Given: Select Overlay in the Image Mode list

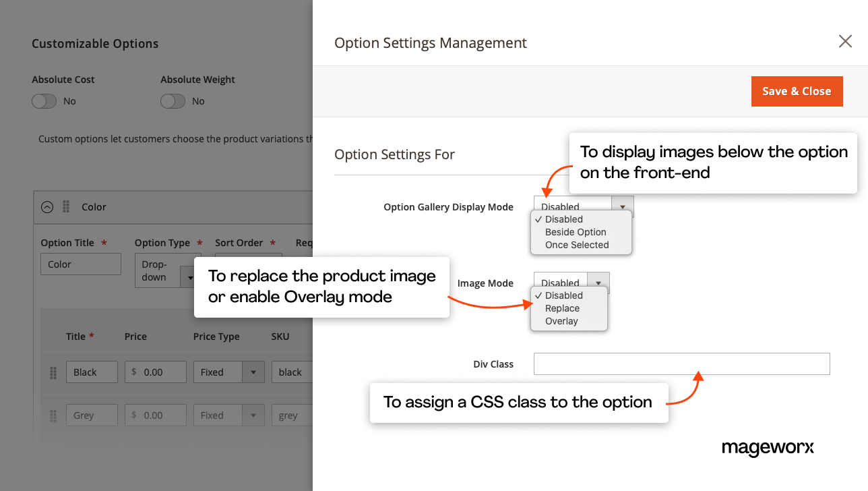Looking at the screenshot, I should (x=561, y=321).
